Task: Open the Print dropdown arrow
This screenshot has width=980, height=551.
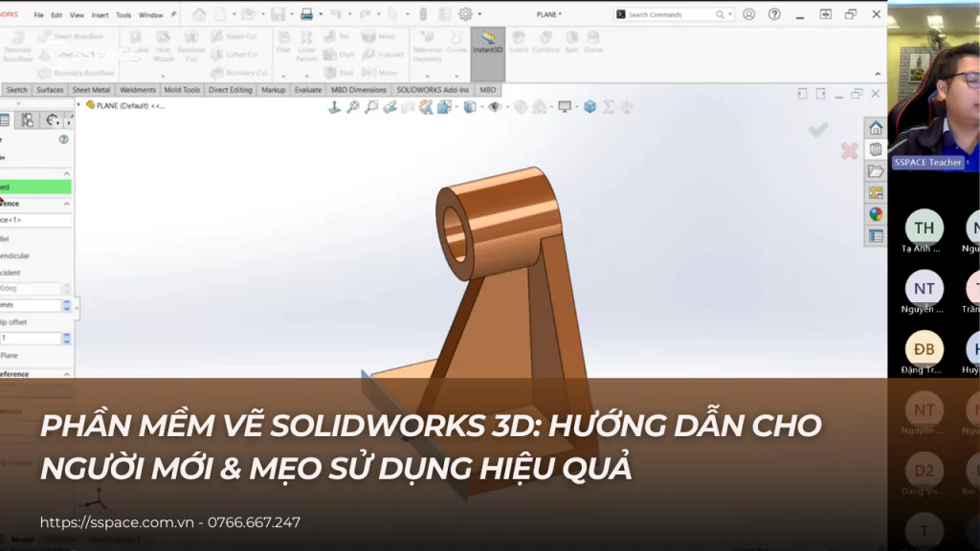Action: tap(321, 14)
